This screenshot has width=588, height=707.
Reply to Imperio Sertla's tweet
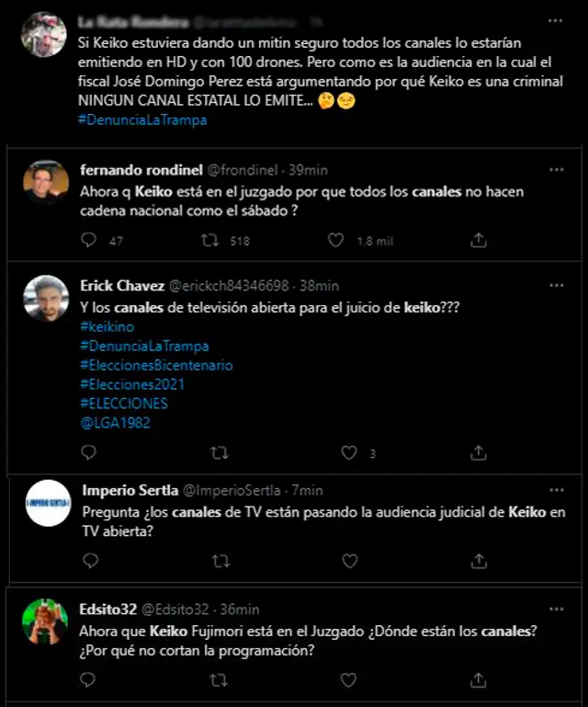(x=89, y=560)
